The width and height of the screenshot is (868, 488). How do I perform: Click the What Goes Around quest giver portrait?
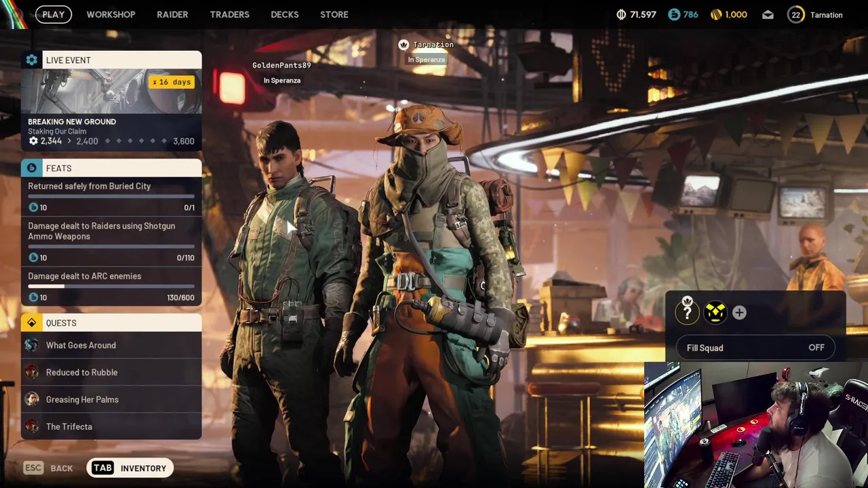click(x=32, y=345)
